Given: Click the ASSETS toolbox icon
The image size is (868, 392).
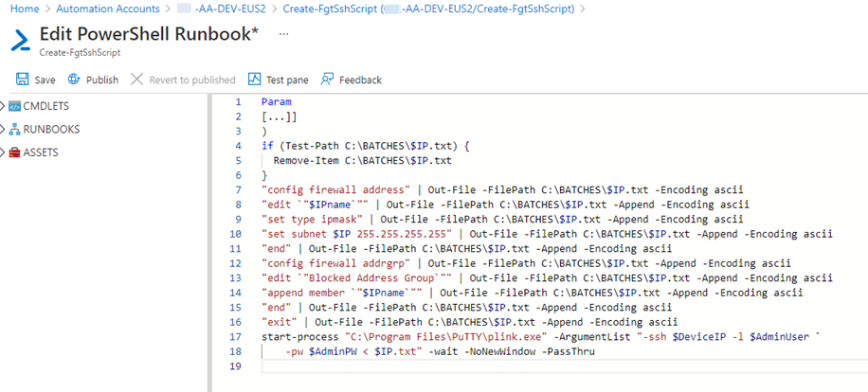Looking at the screenshot, I should 14,151.
